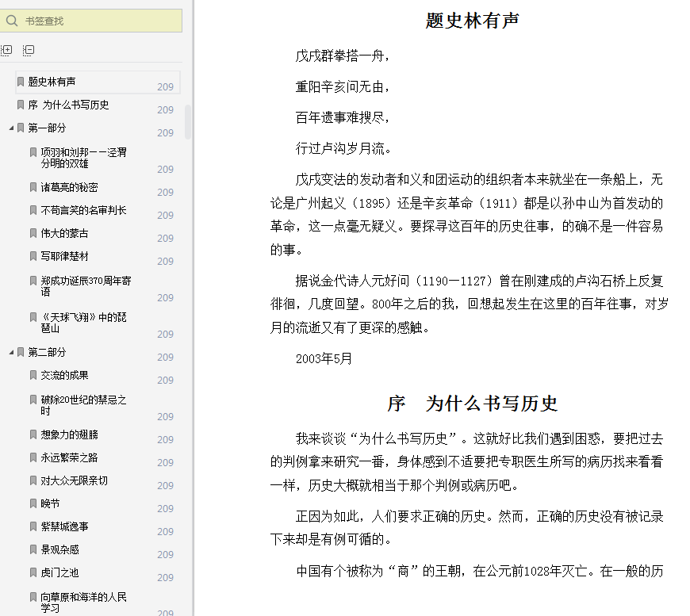The image size is (690, 616).
Task: Click bookmark icon beside 诸葛亮的秘密
Action: 33,187
